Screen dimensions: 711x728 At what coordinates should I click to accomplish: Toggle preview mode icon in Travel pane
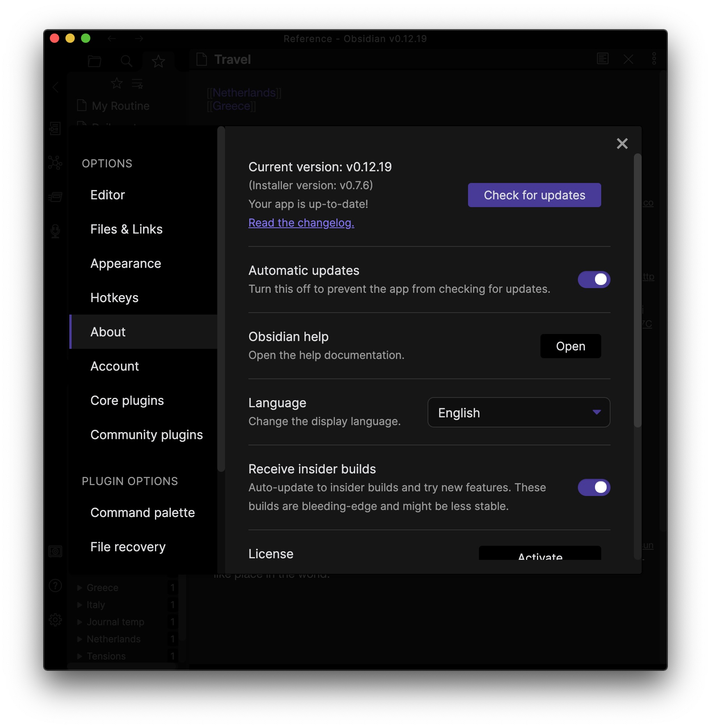[x=602, y=59]
